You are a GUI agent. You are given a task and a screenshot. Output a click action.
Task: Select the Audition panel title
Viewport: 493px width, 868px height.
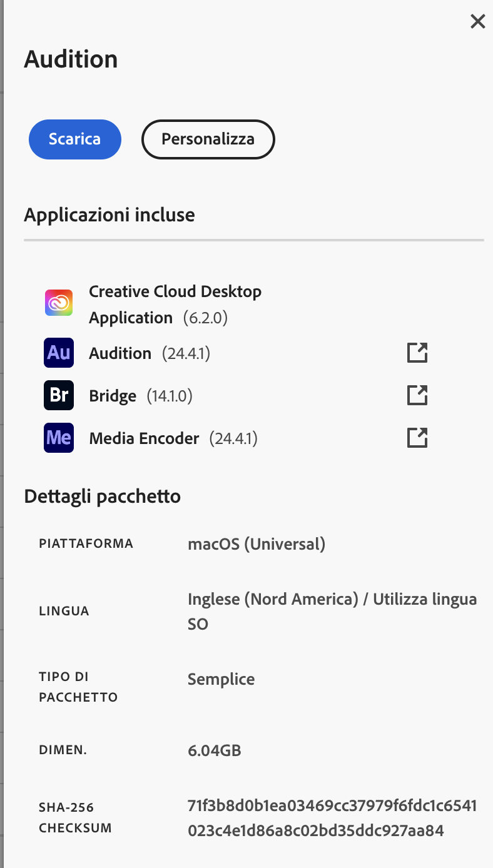coord(71,59)
